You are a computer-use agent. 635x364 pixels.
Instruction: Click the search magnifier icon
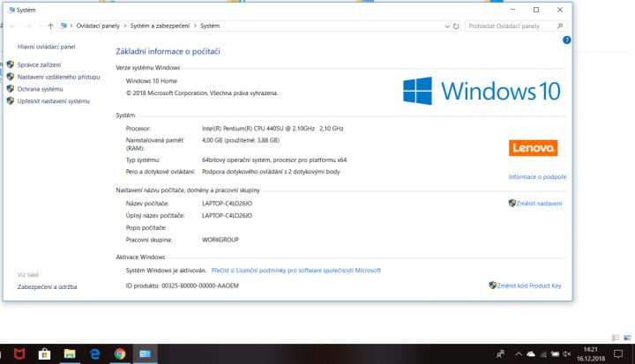coord(560,26)
